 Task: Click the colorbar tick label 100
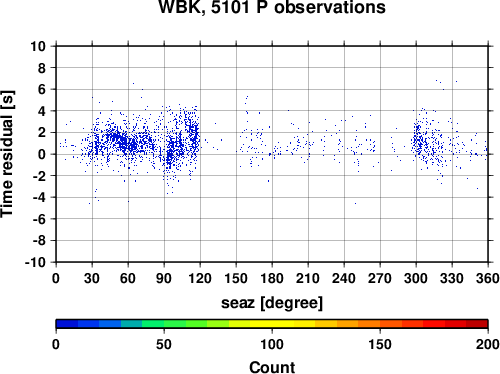coord(272,344)
